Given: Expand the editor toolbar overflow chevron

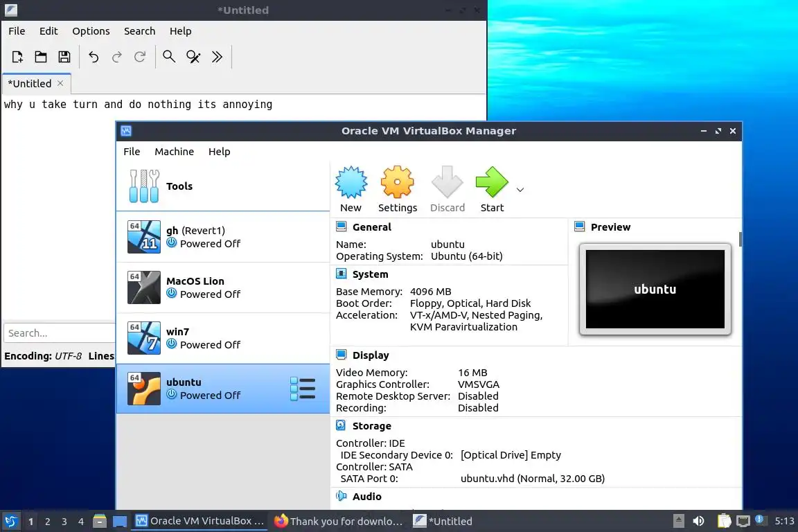Looking at the screenshot, I should pyautogui.click(x=218, y=57).
